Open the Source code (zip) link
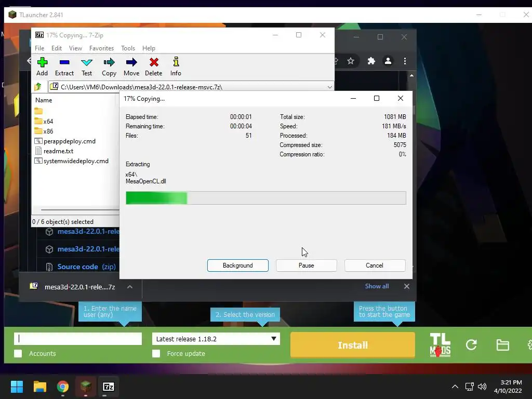This screenshot has width=532, height=399. (87, 267)
